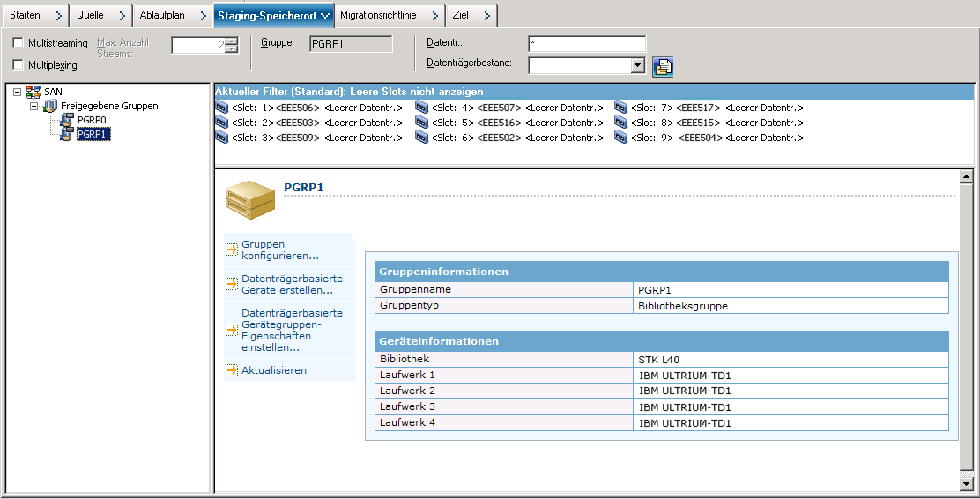Image resolution: width=980 pixels, height=499 pixels.
Task: Click the Freigegebene Gruppen folder icon
Action: 50,106
